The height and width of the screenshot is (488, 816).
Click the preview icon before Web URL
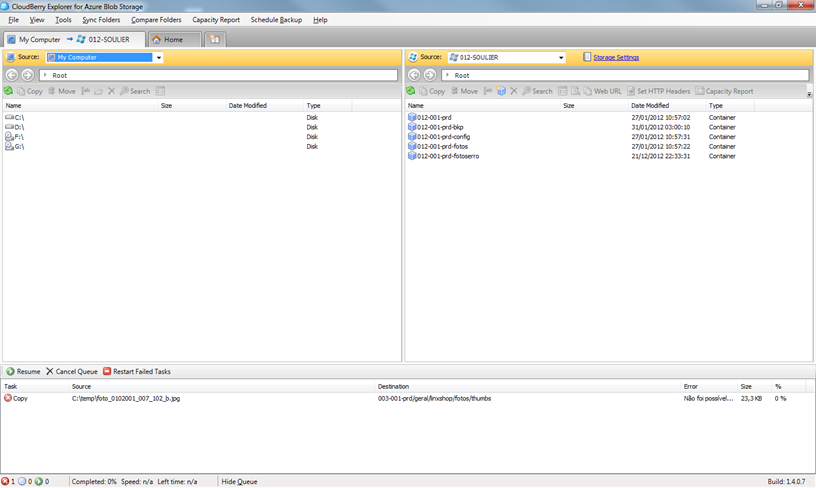coord(576,91)
